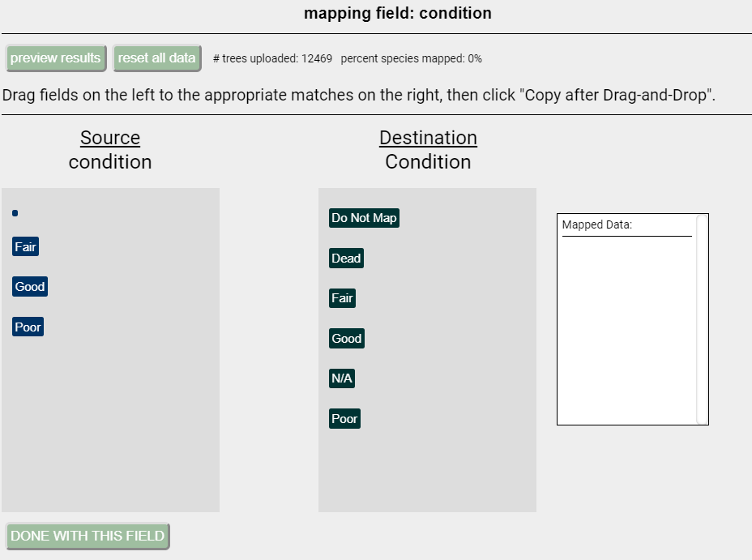Select the "Dead" destination tag
The width and height of the screenshot is (752, 560).
[346, 258]
